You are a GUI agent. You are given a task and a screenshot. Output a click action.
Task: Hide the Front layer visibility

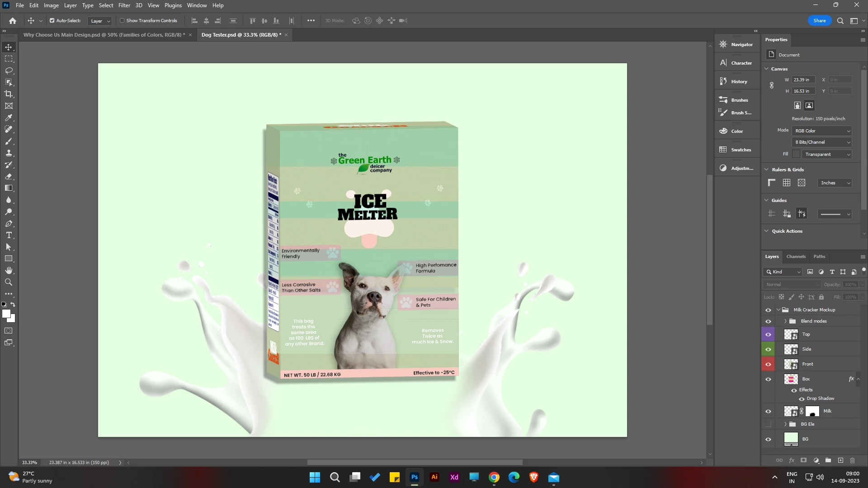(768, 364)
